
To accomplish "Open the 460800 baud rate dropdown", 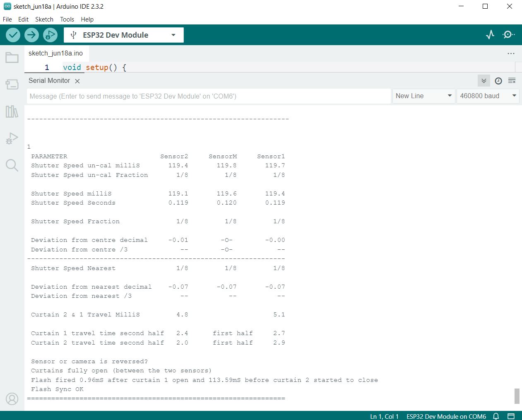I will (488, 96).
